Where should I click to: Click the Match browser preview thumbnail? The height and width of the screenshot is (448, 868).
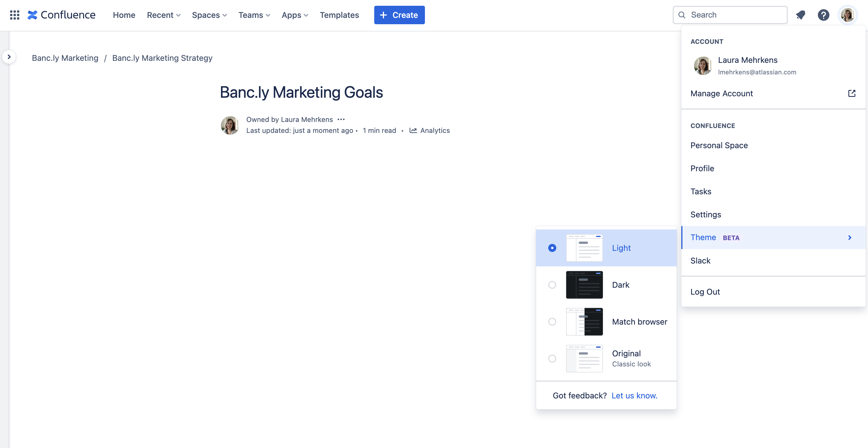click(584, 322)
